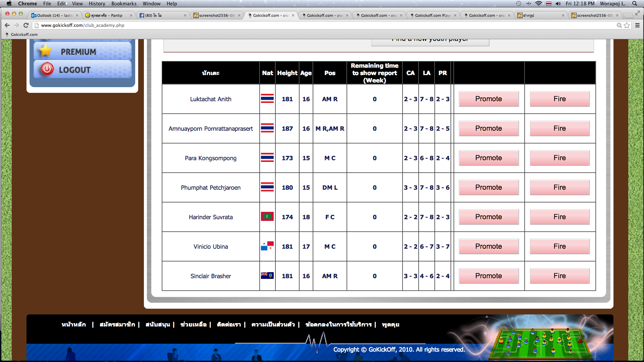644x362 pixels.
Task: Open the History menu
Action: point(97,4)
